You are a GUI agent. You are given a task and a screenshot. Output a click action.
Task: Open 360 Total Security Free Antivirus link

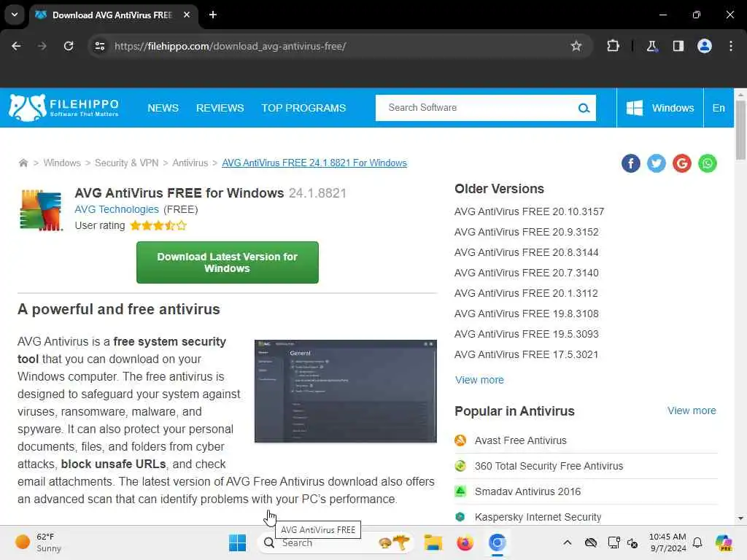click(549, 466)
